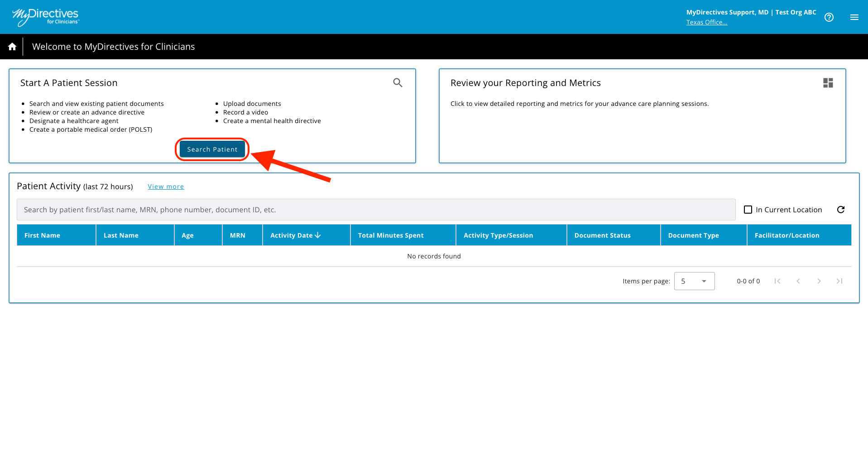This screenshot has width=868, height=449.
Task: Click 'Designate a healthcare agent' bullet
Action: 74,121
